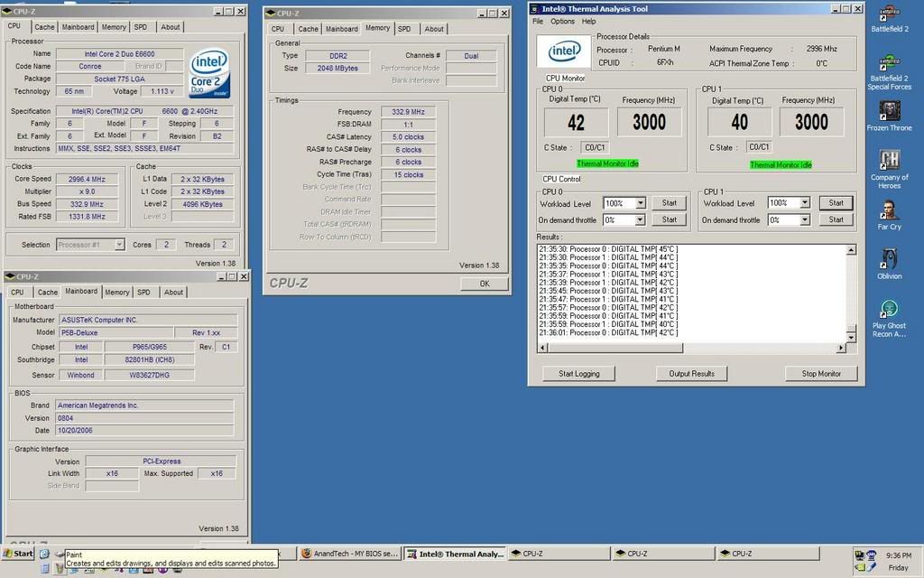Open Help menu in Thermal Analysis Tool
This screenshot has width=924, height=578.
(x=588, y=22)
